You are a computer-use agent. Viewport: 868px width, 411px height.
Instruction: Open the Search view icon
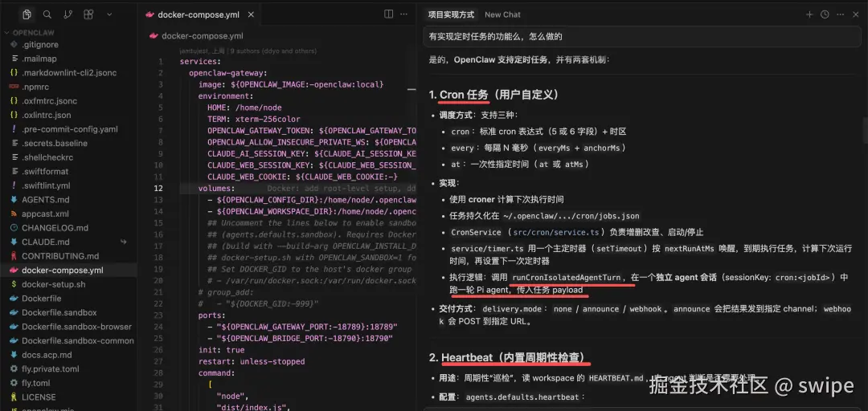(x=47, y=14)
